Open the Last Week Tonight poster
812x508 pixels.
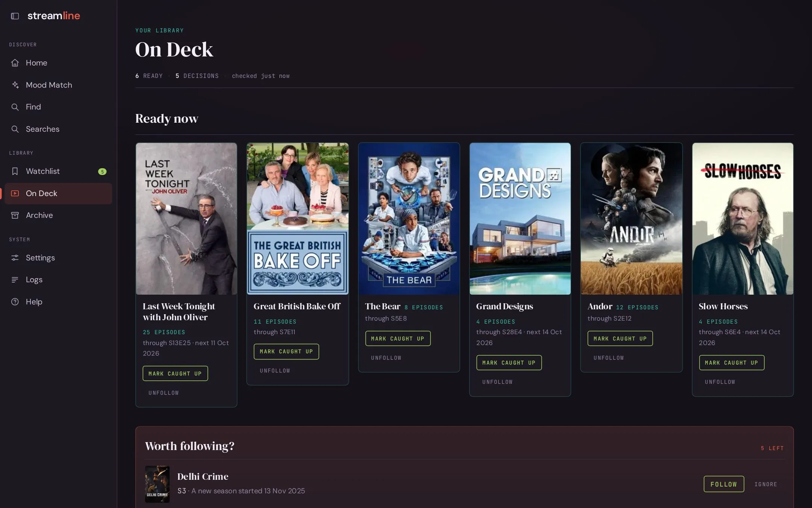click(x=186, y=219)
